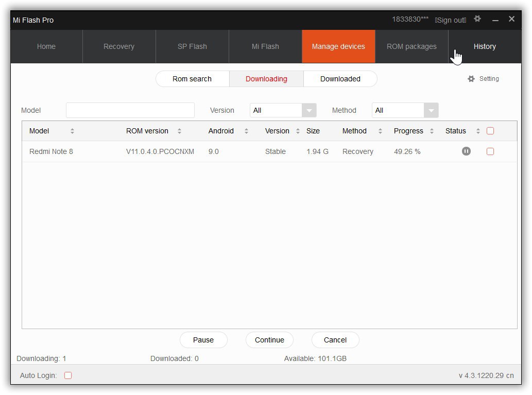Click the pause status icon for Redmi Note 8
532x395 pixels.
(466, 151)
